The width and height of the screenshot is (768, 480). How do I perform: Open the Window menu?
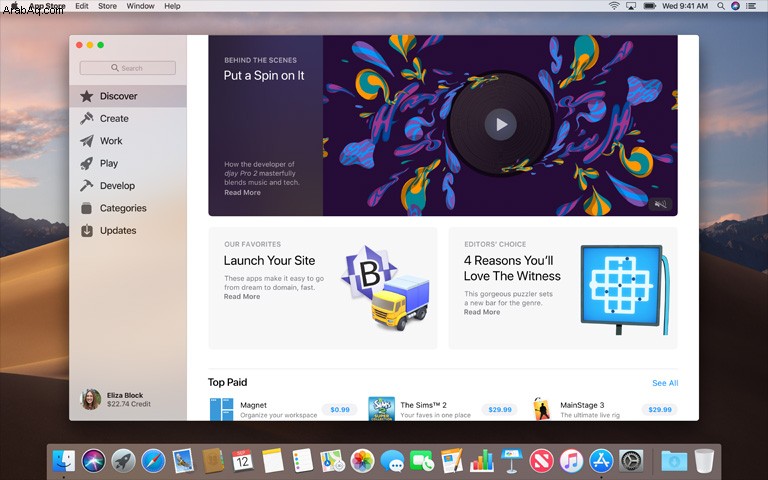tap(141, 6)
